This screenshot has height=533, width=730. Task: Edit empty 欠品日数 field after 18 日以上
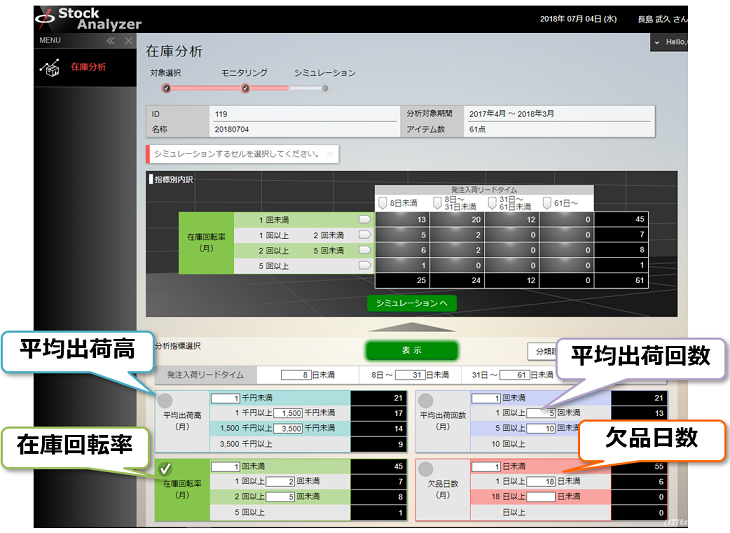click(x=541, y=497)
